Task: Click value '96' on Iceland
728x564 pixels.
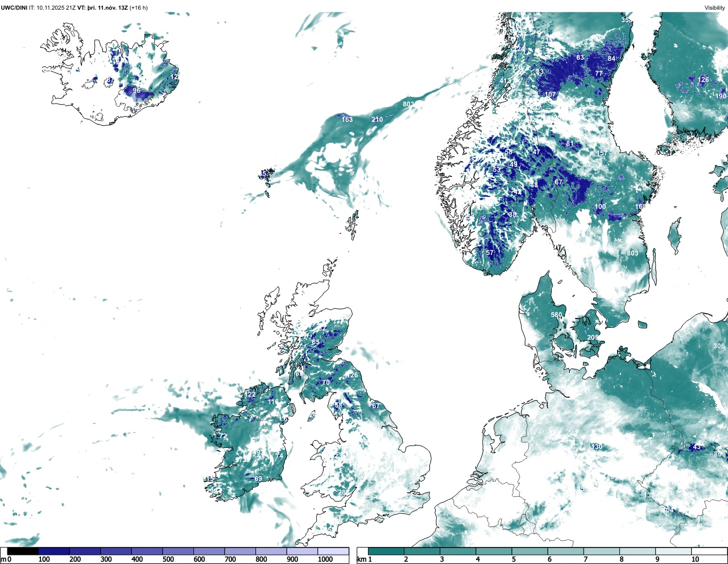Action: tap(136, 90)
